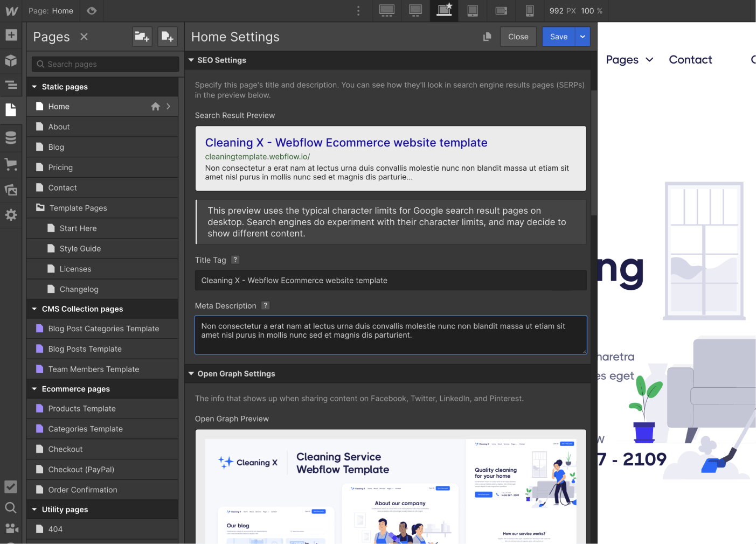Viewport: 756px width, 544px height.
Task: Open the Save button dropdown arrow
Action: pyautogui.click(x=582, y=37)
